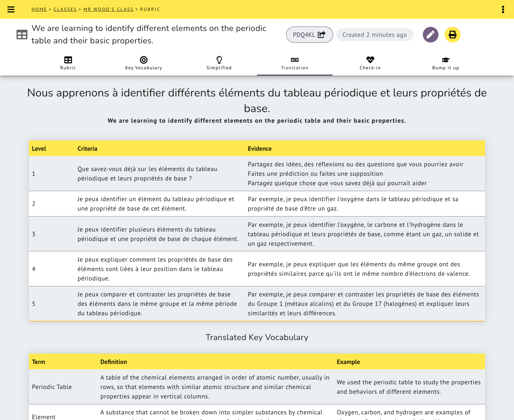Open Mr Wood's Class breadcrumb link

tap(109, 9)
